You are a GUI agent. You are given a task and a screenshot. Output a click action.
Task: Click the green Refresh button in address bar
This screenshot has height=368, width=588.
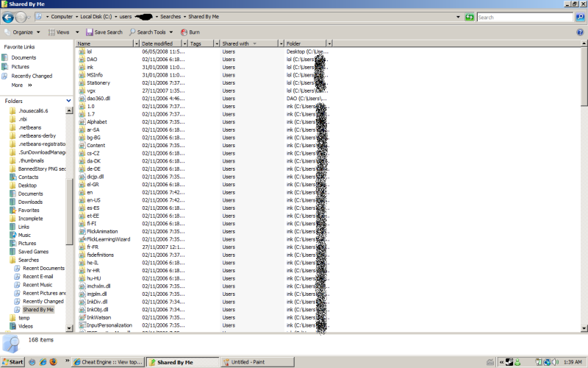(x=469, y=16)
